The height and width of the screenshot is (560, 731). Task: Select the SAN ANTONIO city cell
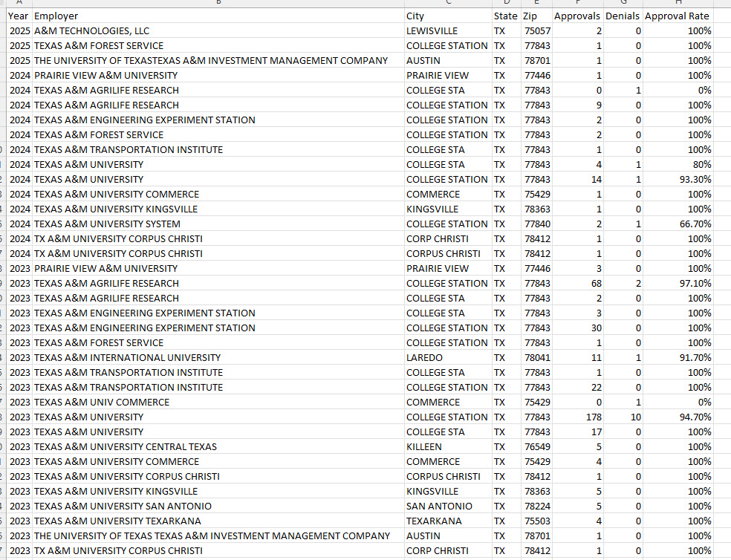click(x=439, y=506)
